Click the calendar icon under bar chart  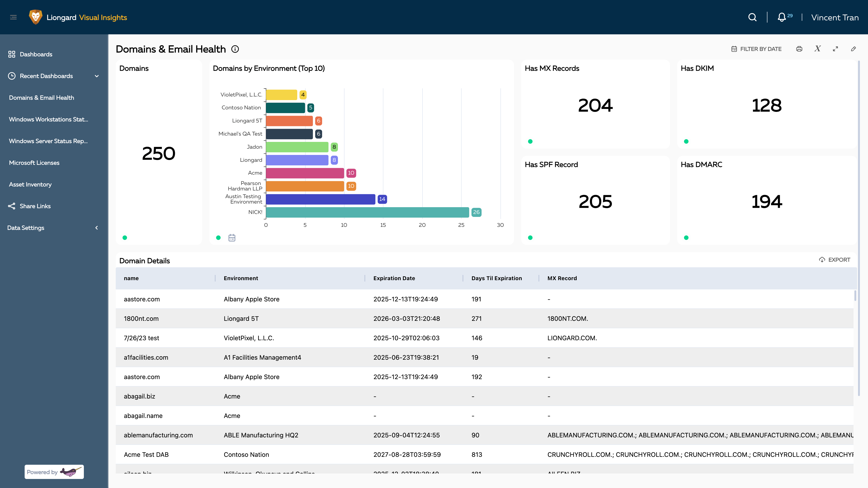pos(232,238)
